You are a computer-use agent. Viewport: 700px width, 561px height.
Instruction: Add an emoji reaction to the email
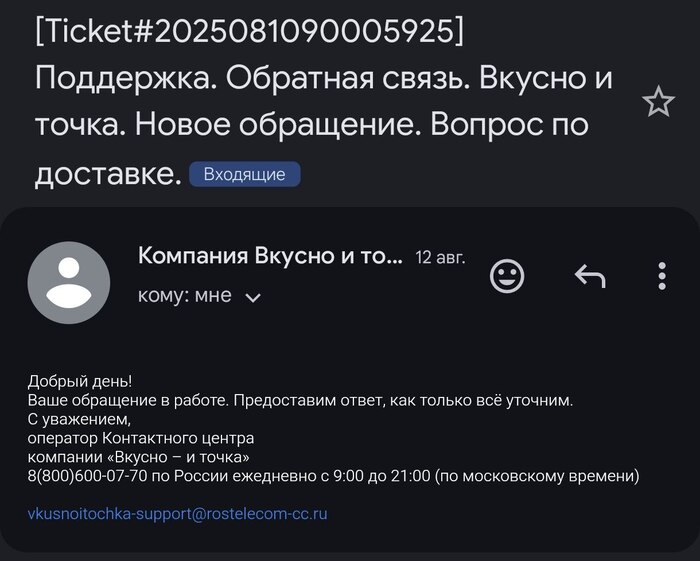coord(507,276)
